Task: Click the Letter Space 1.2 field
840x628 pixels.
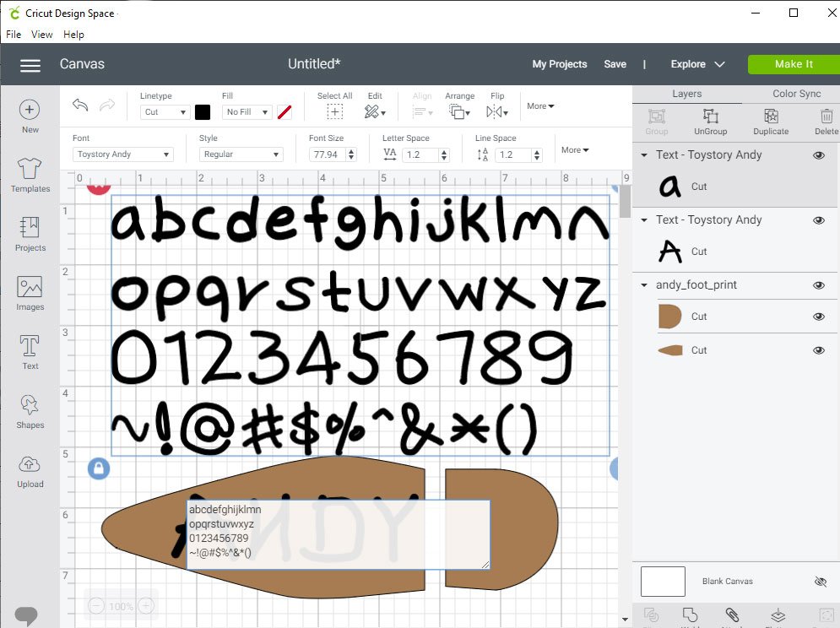Action: coord(421,154)
